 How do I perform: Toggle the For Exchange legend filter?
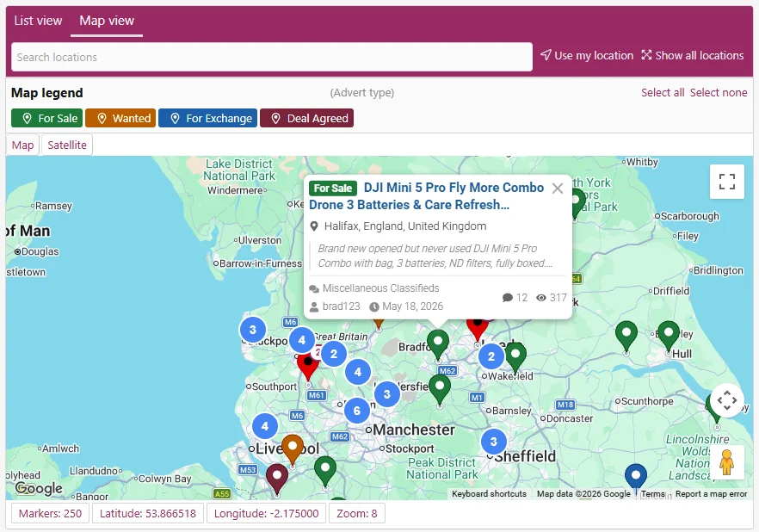coord(208,118)
